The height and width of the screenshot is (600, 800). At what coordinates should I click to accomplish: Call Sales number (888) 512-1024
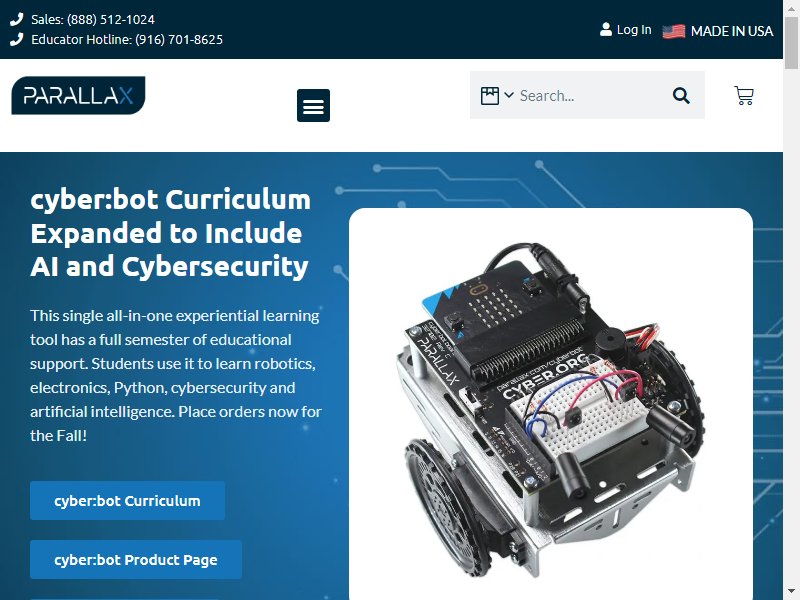[x=111, y=19]
